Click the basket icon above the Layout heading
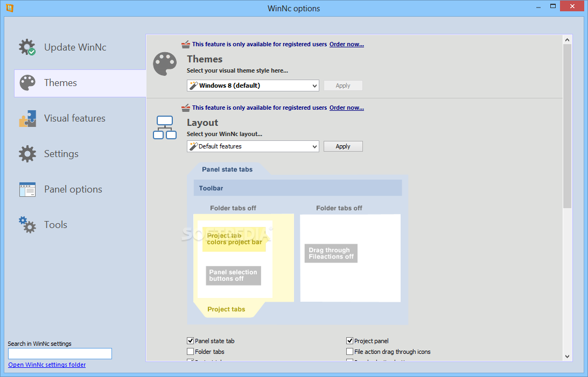The width and height of the screenshot is (588, 377). (x=186, y=108)
